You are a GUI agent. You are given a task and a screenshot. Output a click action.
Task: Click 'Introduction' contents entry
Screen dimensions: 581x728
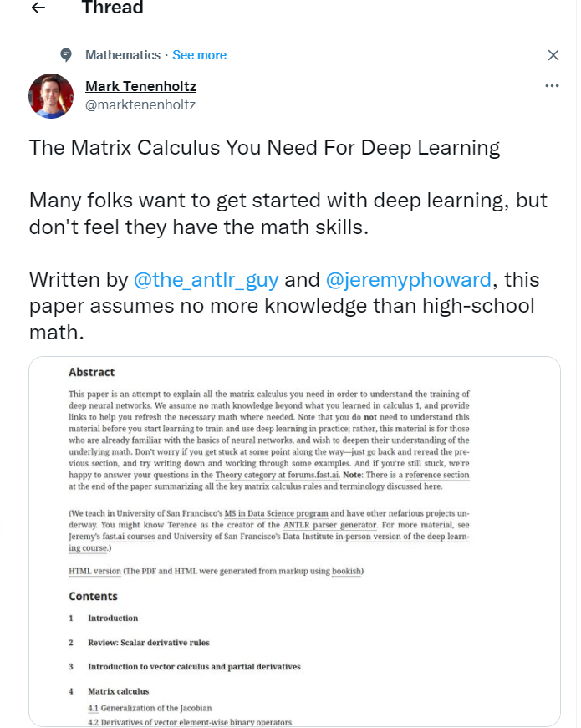coord(113,619)
